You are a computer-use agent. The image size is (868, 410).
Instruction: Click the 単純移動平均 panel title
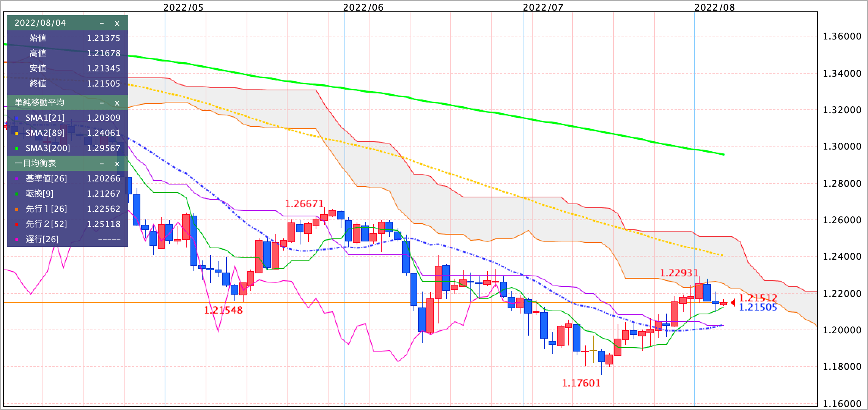coord(39,103)
